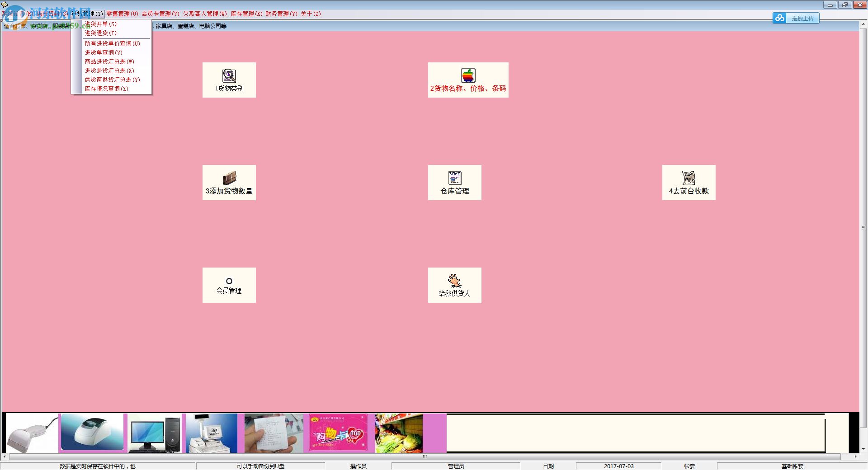
Task: Click the 操作员 status bar label
Action: pos(359,466)
